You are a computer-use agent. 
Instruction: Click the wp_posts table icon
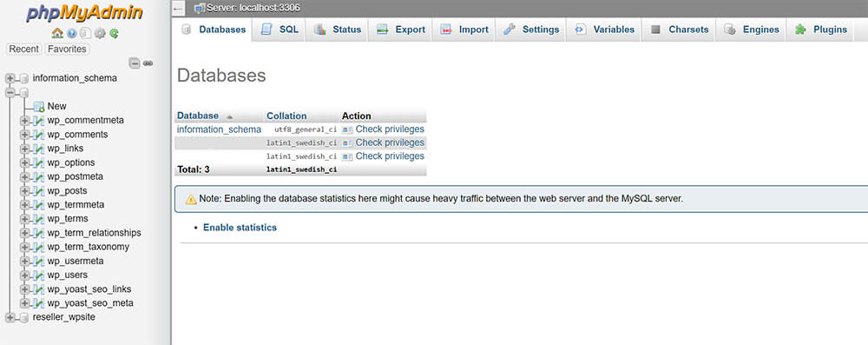(38, 191)
